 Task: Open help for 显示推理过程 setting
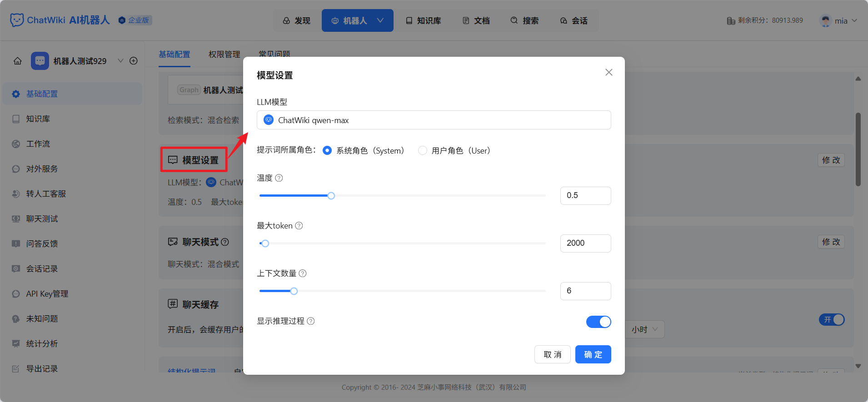pos(311,321)
